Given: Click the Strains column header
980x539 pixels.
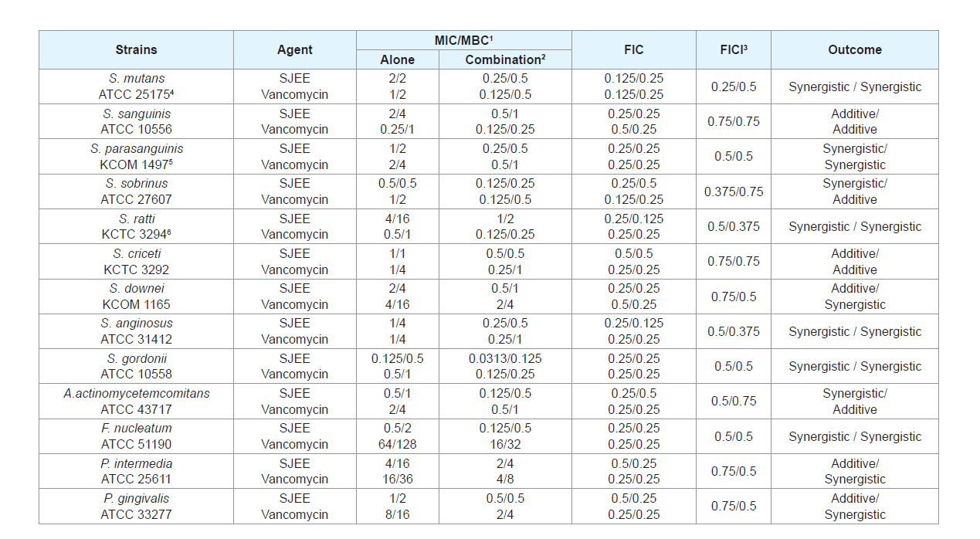Looking at the screenshot, I should pyautogui.click(x=136, y=49).
